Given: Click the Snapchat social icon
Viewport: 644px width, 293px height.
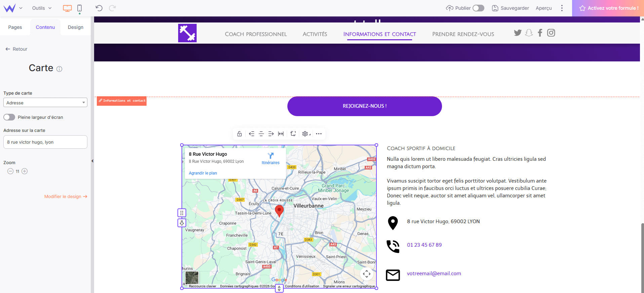Looking at the screenshot, I should (529, 33).
